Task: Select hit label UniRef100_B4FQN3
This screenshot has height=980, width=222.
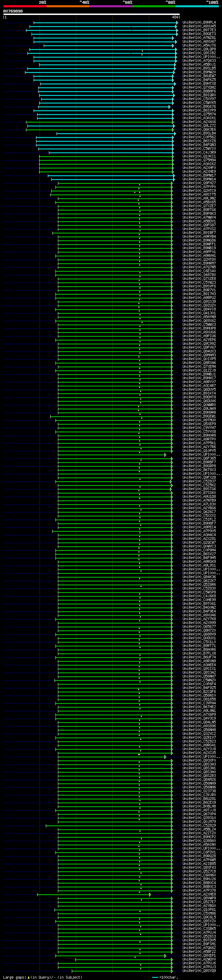Action: (199, 145)
